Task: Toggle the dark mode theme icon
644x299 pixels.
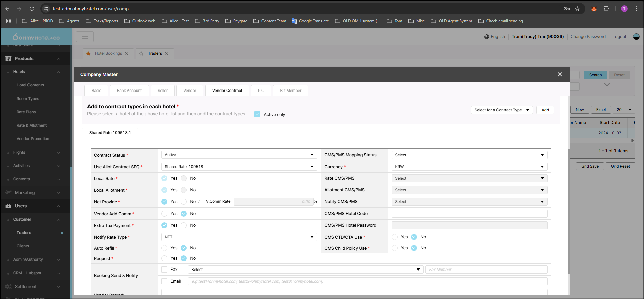Action: tap(636, 37)
